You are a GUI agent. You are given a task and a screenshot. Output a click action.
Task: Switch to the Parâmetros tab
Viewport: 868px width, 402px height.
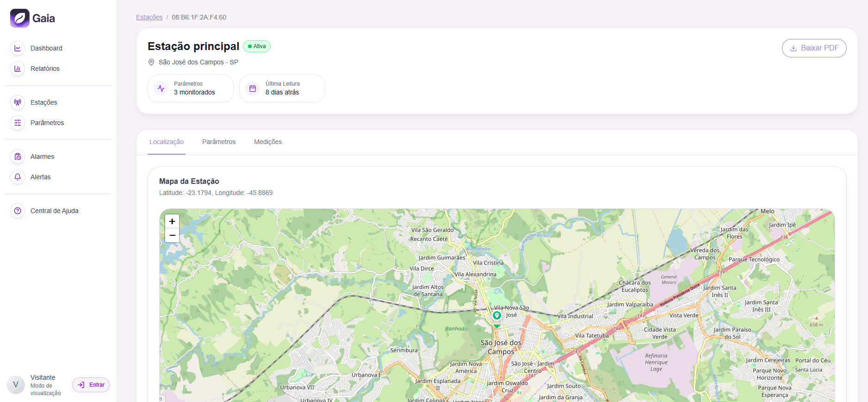click(219, 142)
